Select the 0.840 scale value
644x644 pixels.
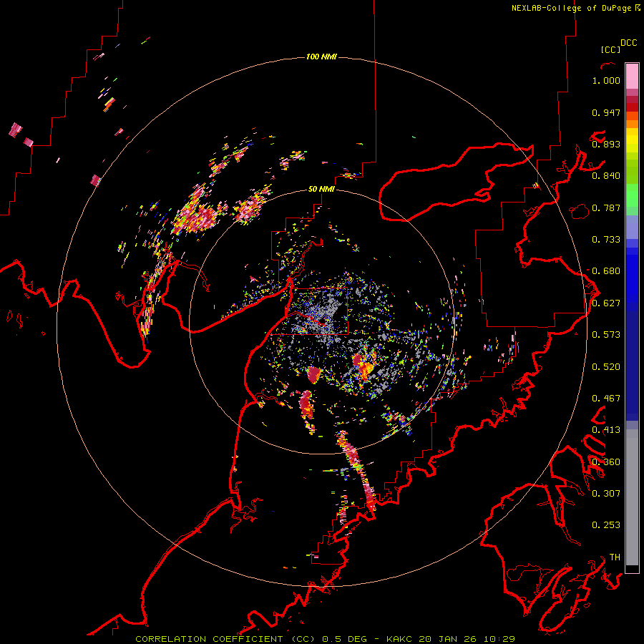(x=606, y=176)
